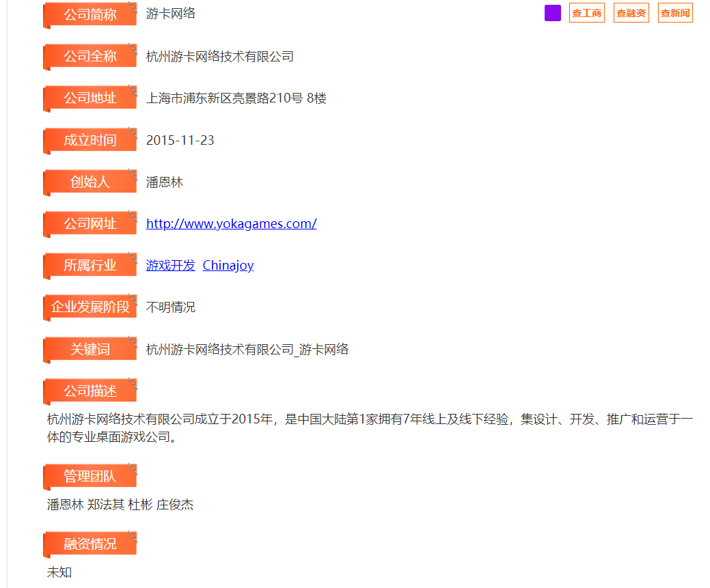Screen dimensions: 710x588
Task: Click the edit pencil icon beside 成立时间
Action: pos(134,132)
